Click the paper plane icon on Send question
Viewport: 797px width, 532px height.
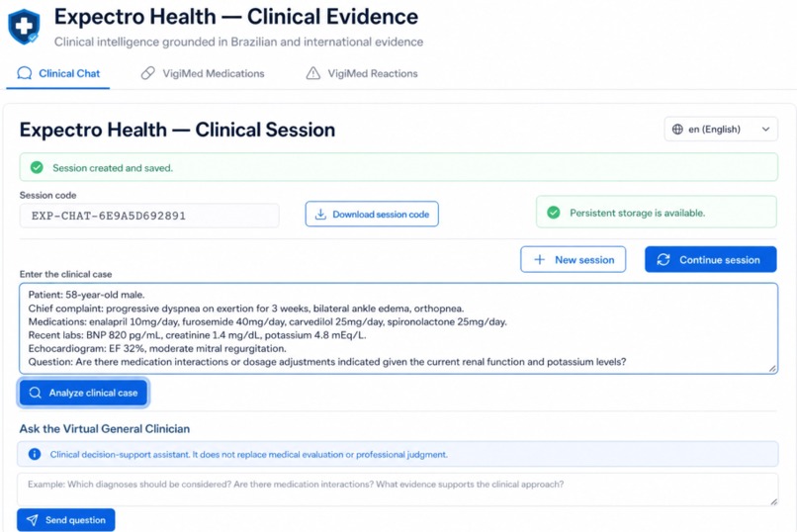pyautogui.click(x=32, y=520)
